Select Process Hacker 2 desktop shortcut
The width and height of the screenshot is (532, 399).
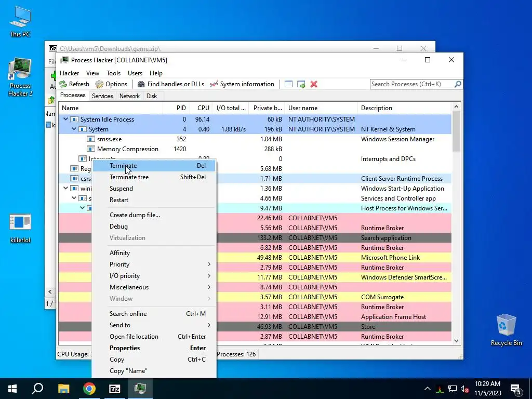[20, 77]
